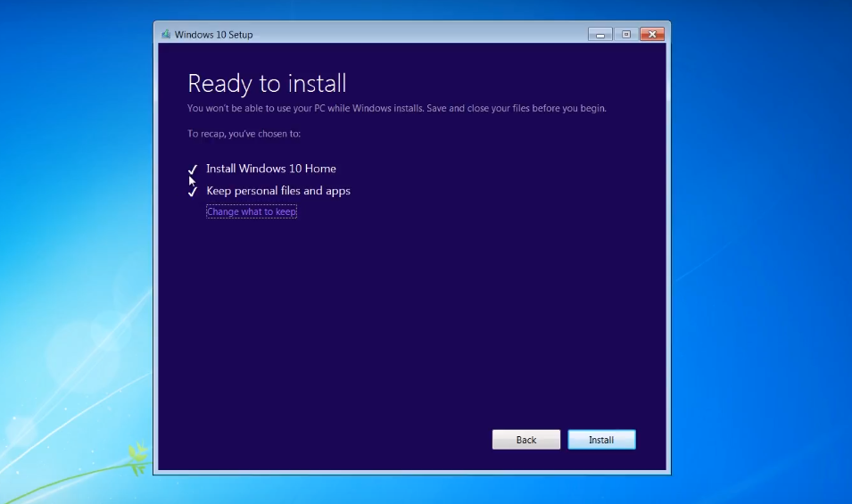Click the 'Ready to install' heading
This screenshot has width=852, height=504.
coord(267,84)
